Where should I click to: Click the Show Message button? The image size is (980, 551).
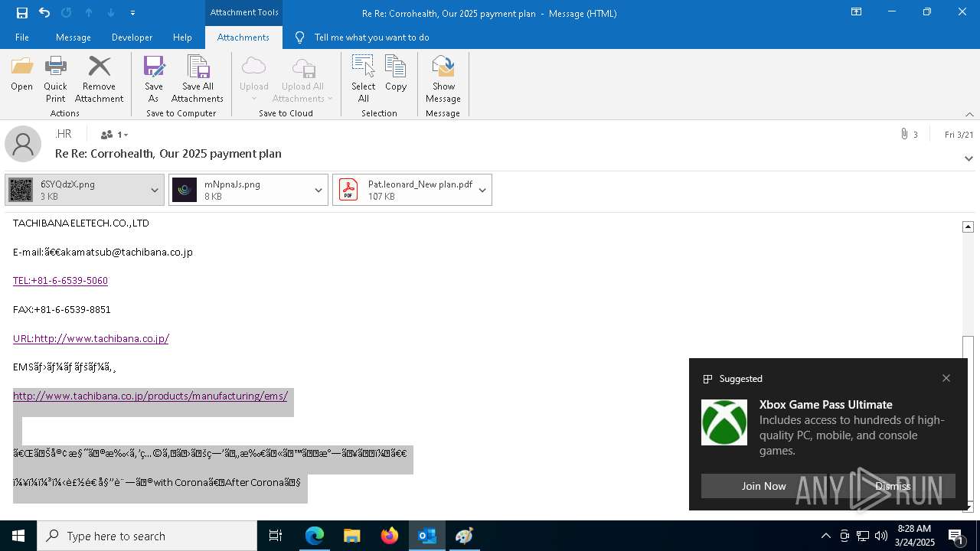click(443, 79)
